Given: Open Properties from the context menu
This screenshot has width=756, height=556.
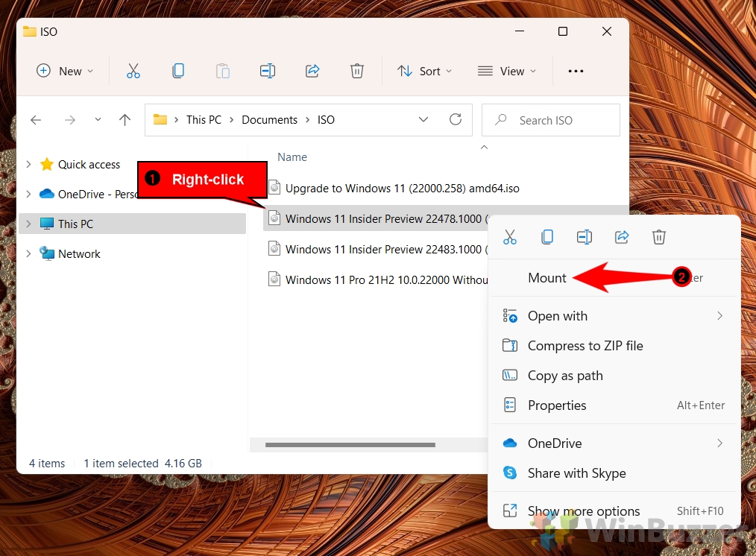Looking at the screenshot, I should pyautogui.click(x=557, y=405).
